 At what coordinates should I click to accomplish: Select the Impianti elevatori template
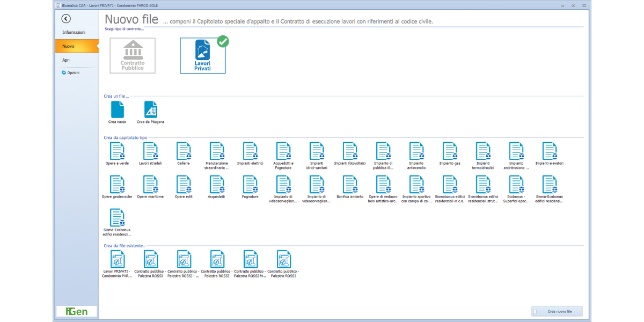(x=549, y=151)
